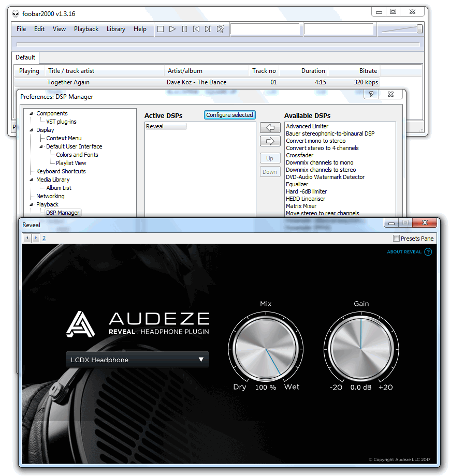Select Bauer stereophonic-to-binaural DSP entry

pyautogui.click(x=330, y=133)
